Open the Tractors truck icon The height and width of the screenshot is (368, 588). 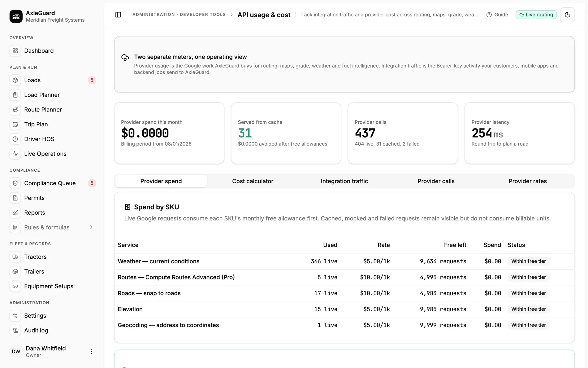(15, 257)
